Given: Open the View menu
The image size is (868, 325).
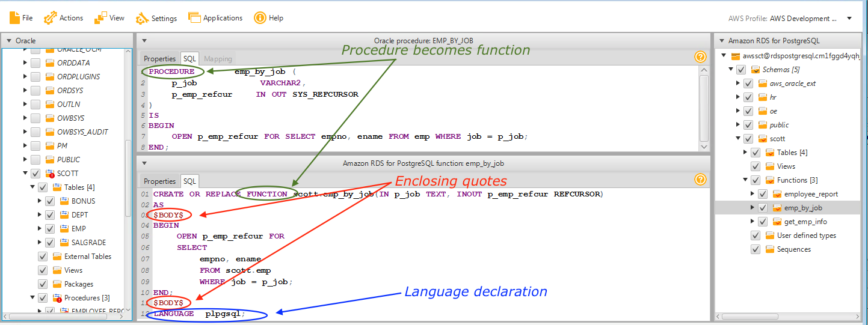Looking at the screenshot, I should pyautogui.click(x=109, y=18).
